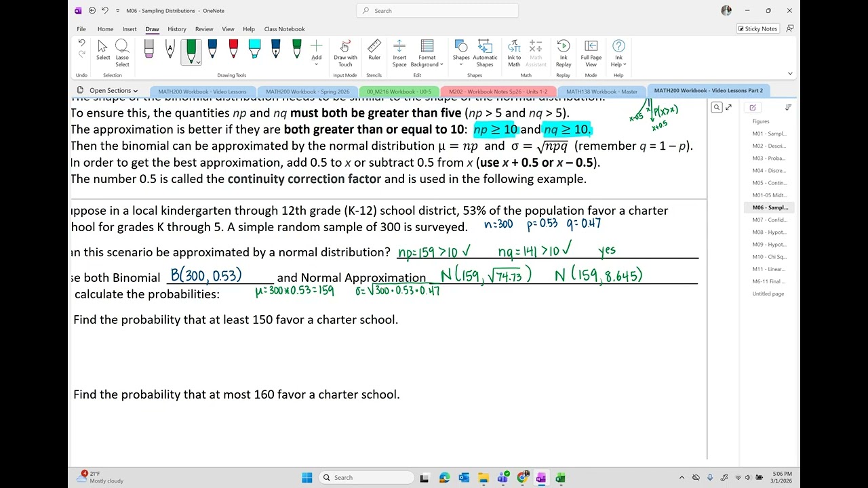The image size is (868, 488).
Task: Toggle the Ruler stencil
Action: click(x=374, y=50)
